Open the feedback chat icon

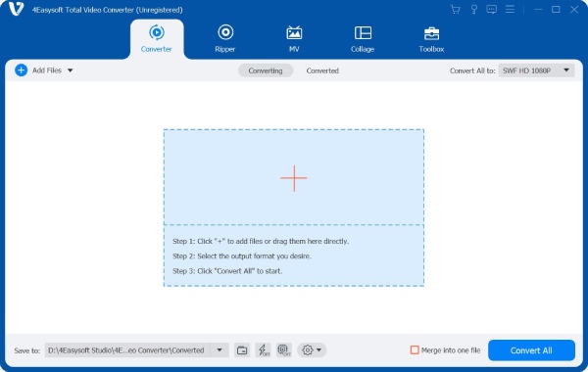[492, 10]
